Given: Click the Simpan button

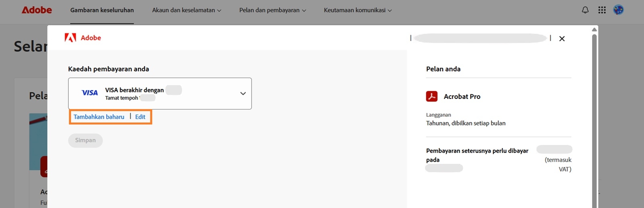Looking at the screenshot, I should 85,140.
